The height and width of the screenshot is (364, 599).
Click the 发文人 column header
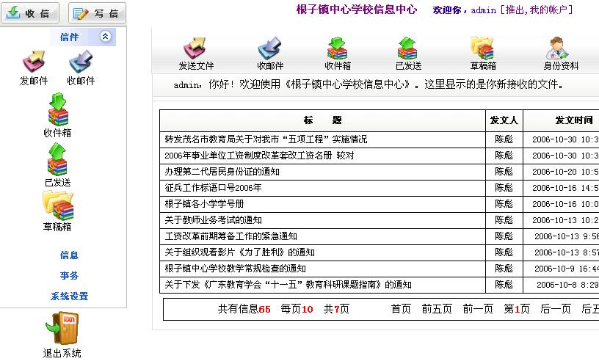[x=504, y=120]
